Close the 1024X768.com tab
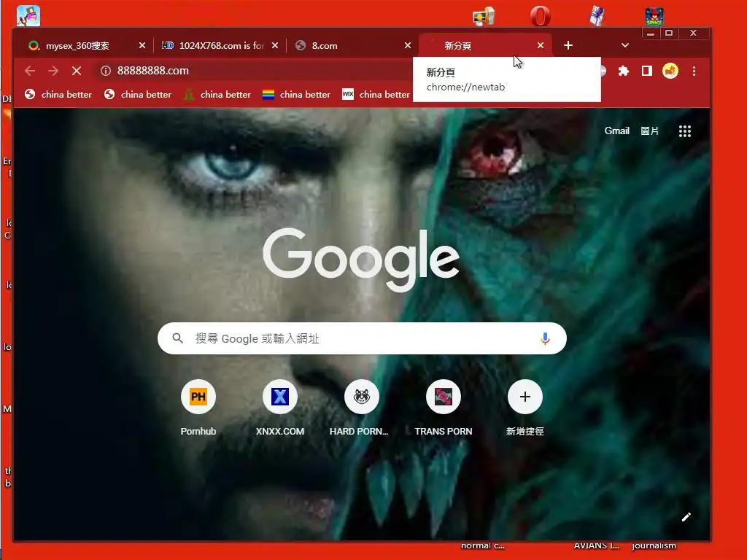The width and height of the screenshot is (747, 560). tap(275, 46)
